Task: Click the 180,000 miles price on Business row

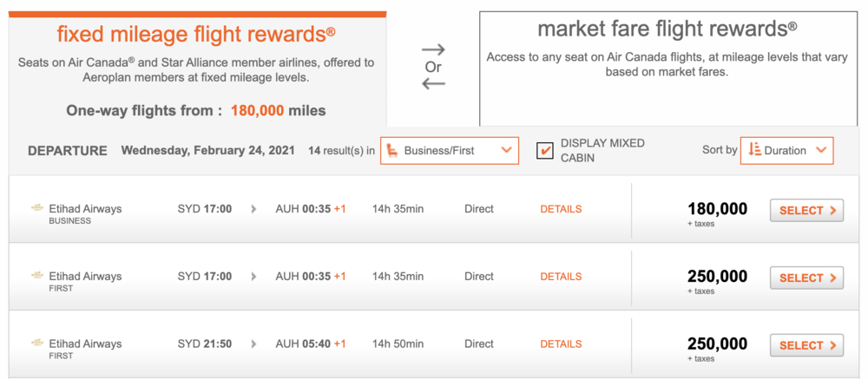Action: click(717, 209)
